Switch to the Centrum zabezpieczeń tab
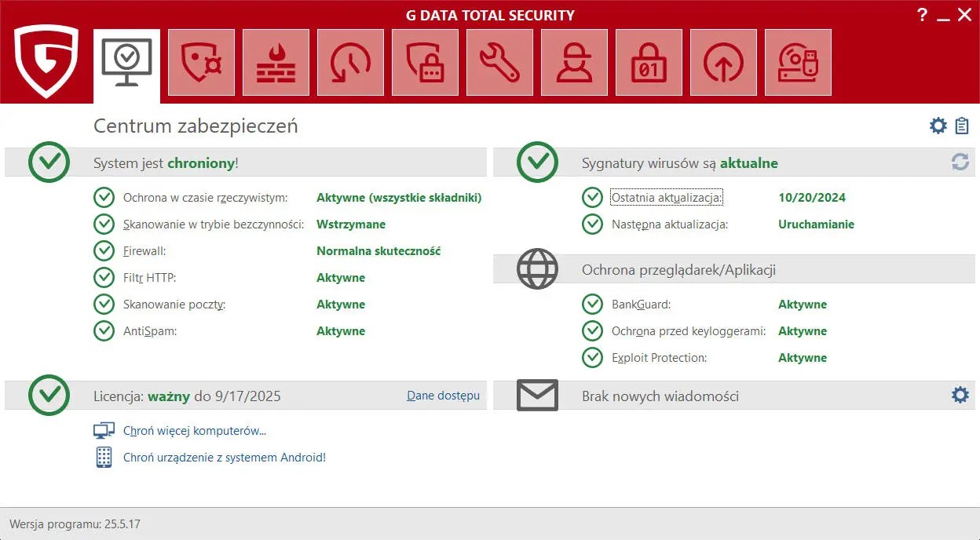Image resolution: width=980 pixels, height=540 pixels. tap(126, 63)
